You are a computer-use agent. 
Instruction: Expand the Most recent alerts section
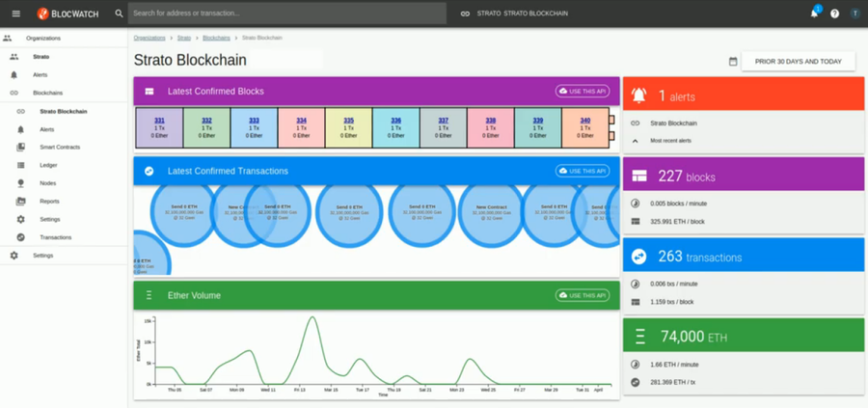(x=636, y=141)
